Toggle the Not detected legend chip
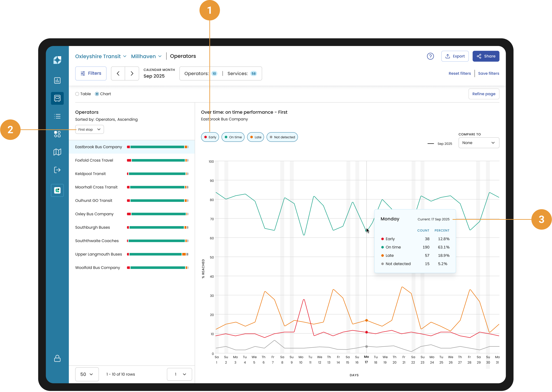 282,137
